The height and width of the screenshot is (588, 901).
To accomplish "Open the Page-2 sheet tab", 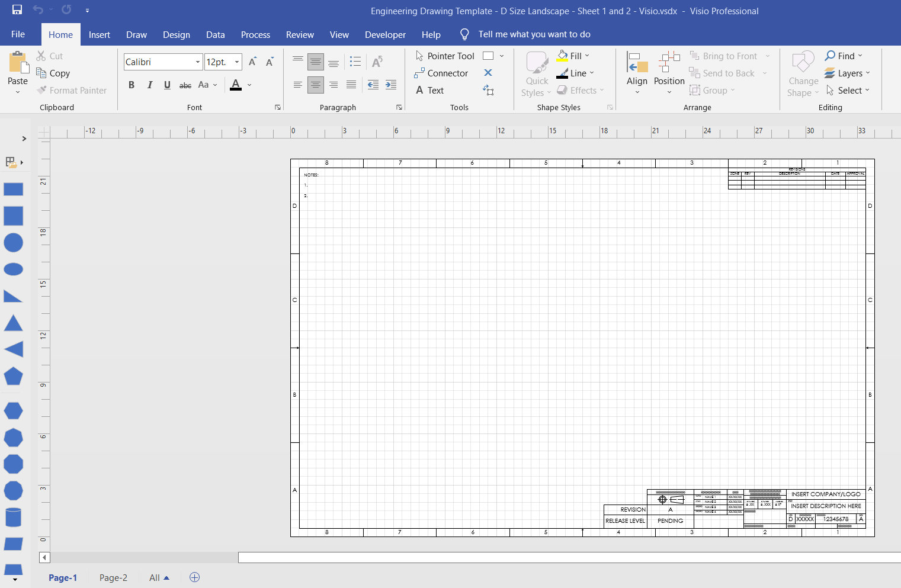I will [113, 577].
